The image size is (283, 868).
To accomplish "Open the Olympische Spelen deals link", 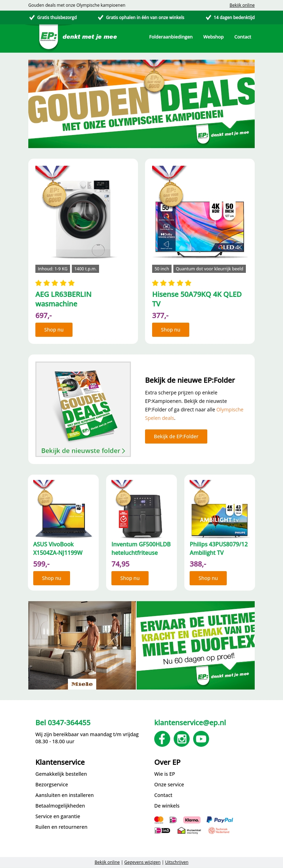I will click(x=194, y=414).
